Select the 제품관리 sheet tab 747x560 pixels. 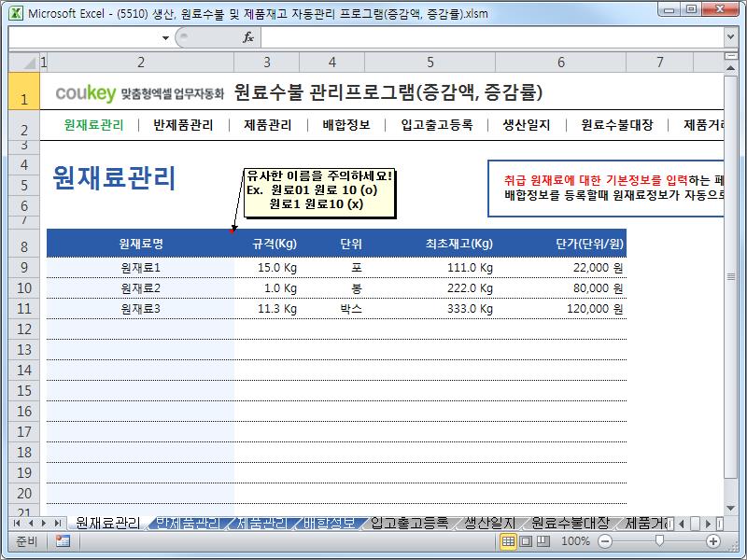(x=262, y=524)
